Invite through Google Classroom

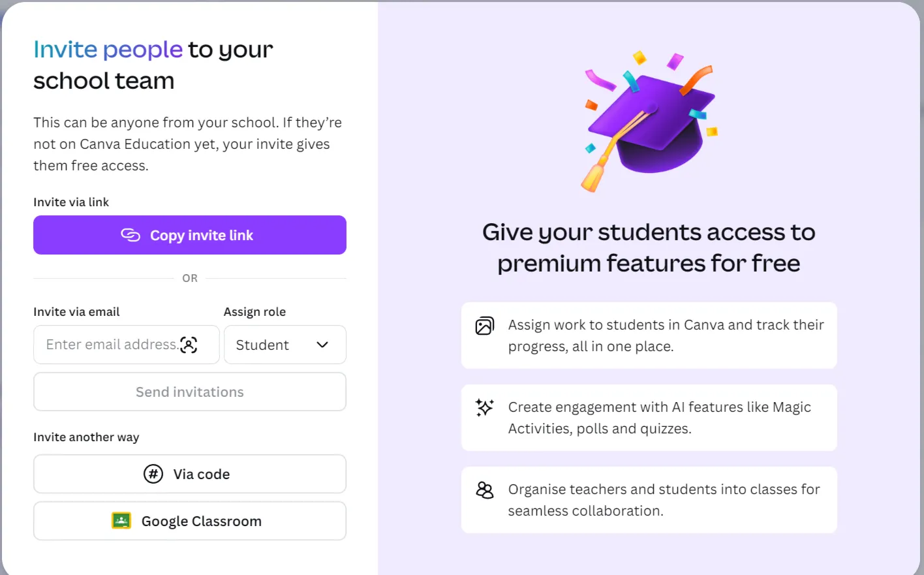click(x=190, y=521)
